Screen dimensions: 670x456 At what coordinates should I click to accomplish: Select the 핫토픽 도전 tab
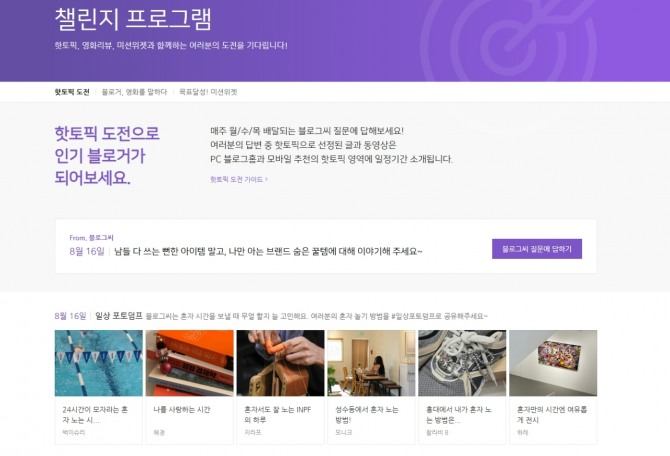coord(72,92)
